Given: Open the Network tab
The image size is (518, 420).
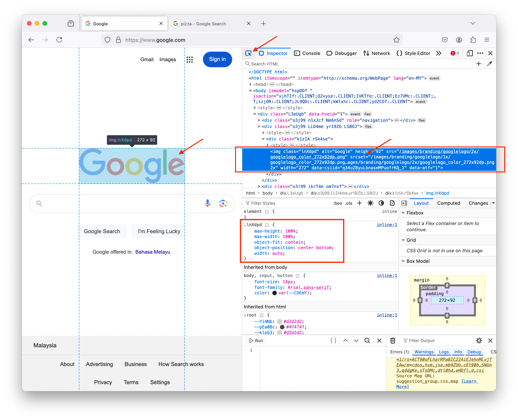Looking at the screenshot, I should point(377,53).
